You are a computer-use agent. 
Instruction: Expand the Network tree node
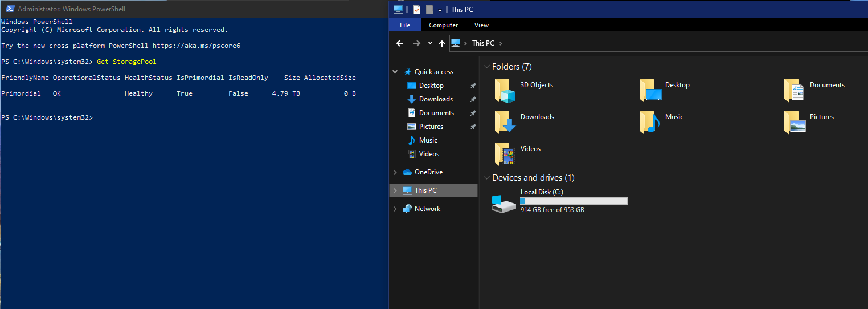[x=395, y=209]
